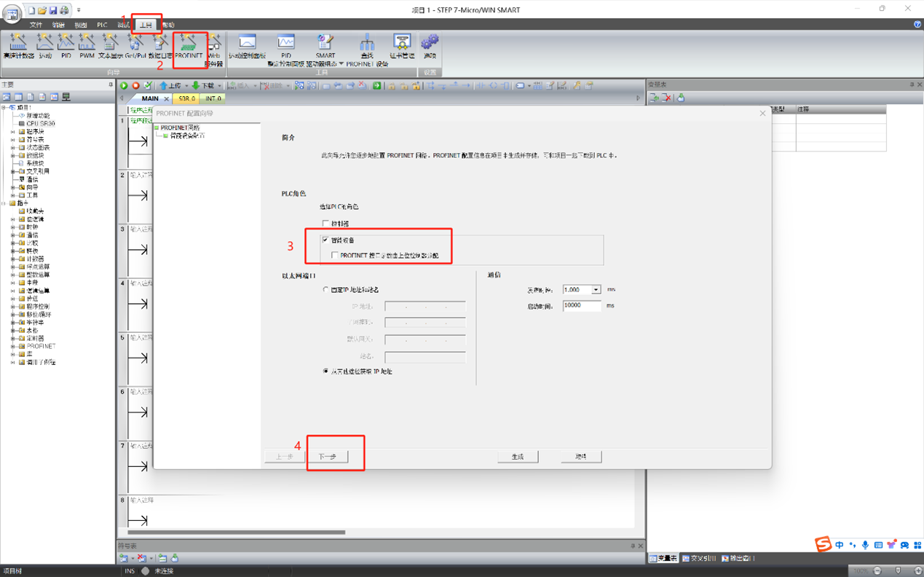Click the Save icon in quick access toolbar
This screenshot has width=924, height=577.
(53, 10)
